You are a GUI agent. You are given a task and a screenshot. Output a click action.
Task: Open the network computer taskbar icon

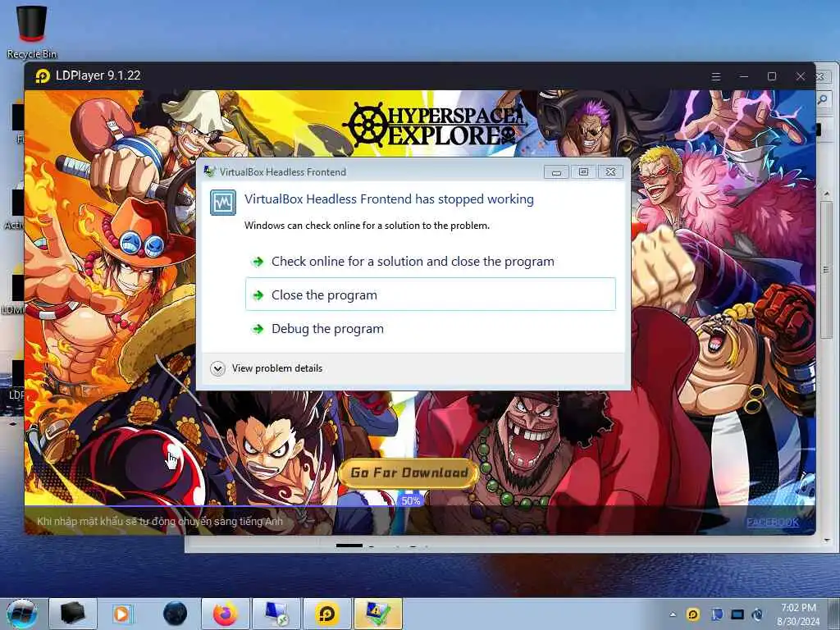click(x=276, y=614)
